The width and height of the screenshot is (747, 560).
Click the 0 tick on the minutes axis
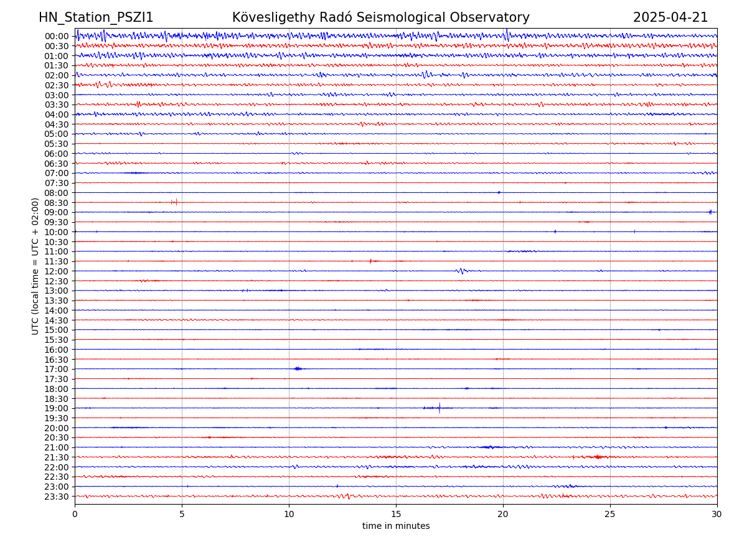coord(75,515)
